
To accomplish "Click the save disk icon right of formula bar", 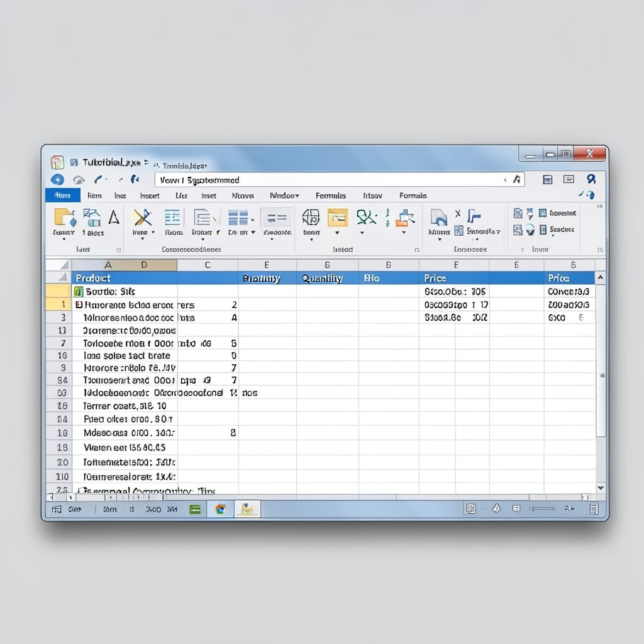I will pos(548,179).
